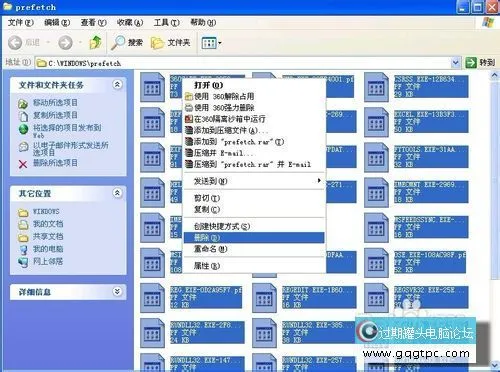The image size is (500, 372).
Task: Choose 压缩到 "prefetch.rar" 并 E-mail entry
Action: [254, 164]
